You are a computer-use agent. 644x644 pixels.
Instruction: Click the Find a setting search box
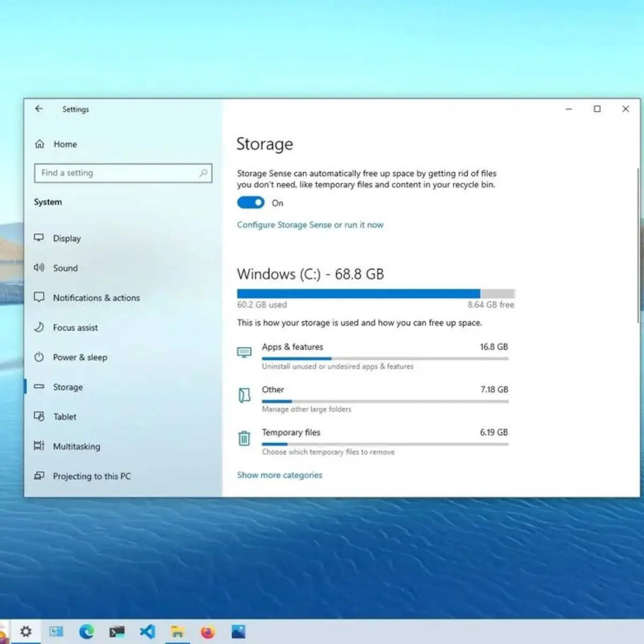(123, 173)
